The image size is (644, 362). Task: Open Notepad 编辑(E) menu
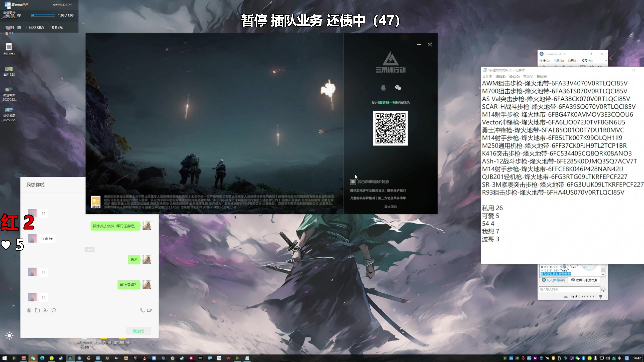click(501, 77)
